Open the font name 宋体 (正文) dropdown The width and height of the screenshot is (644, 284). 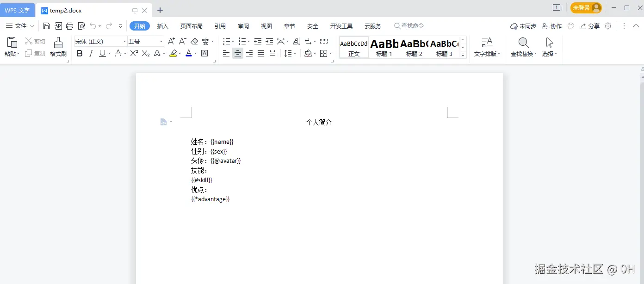pyautogui.click(x=124, y=42)
